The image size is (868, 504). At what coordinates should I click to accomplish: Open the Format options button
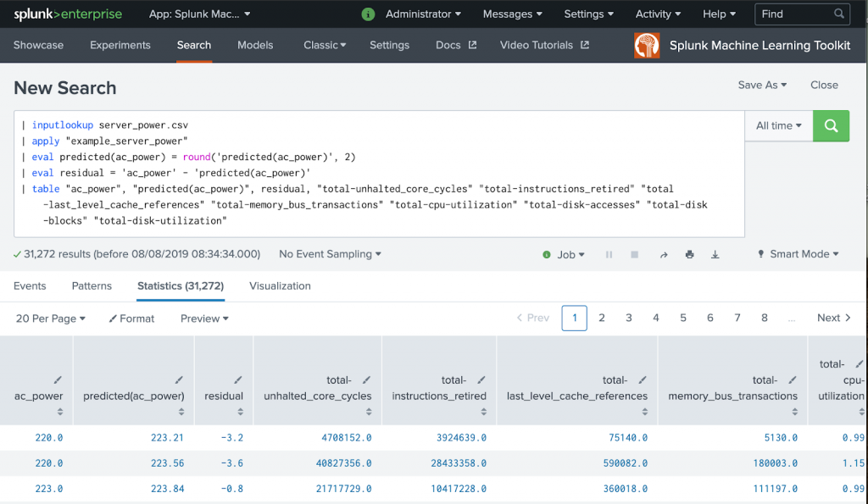point(131,318)
